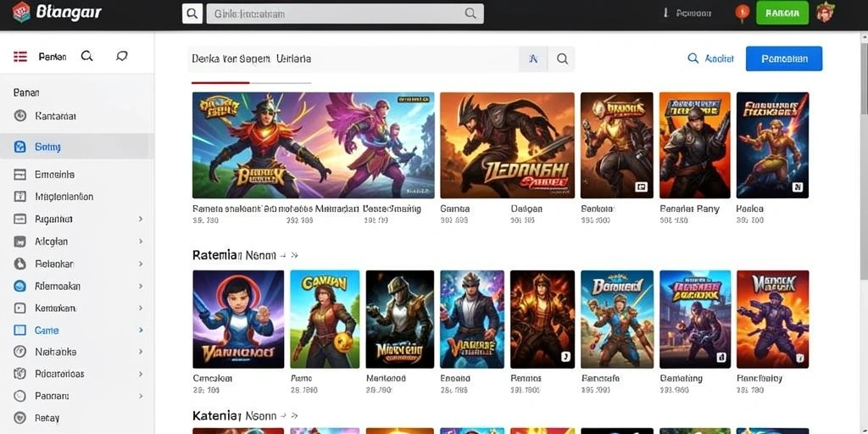Image resolution: width=868 pixels, height=434 pixels.
Task: Select the Sotmy sidebar item
Action: coord(77,147)
